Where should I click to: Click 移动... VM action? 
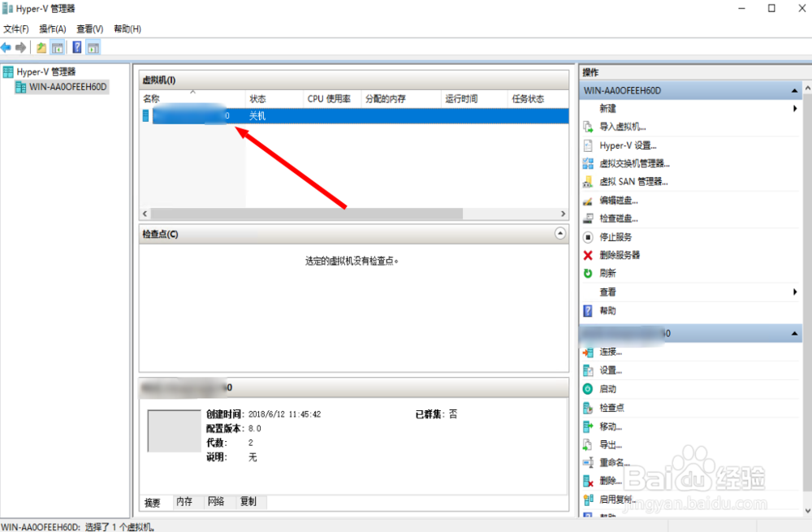[x=611, y=426]
